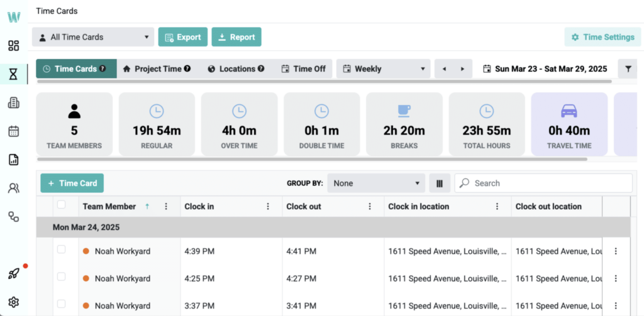Open the calendar icon in sidebar
The image size is (644, 316).
pyautogui.click(x=13, y=131)
